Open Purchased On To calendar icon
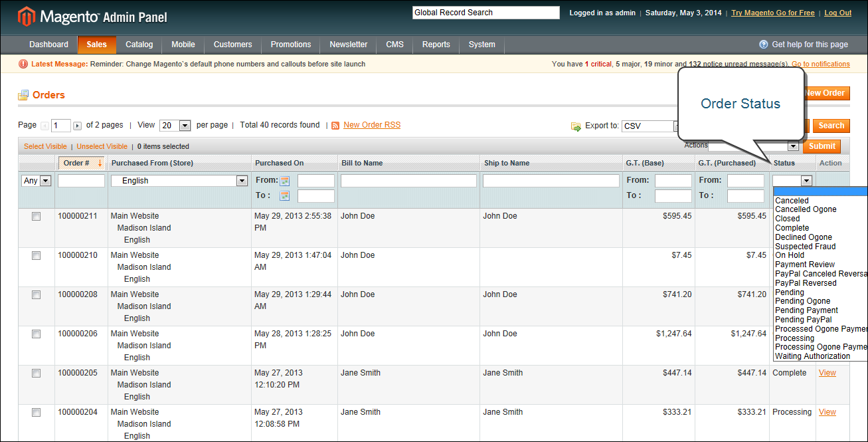This screenshot has width=868, height=442. 285,195
